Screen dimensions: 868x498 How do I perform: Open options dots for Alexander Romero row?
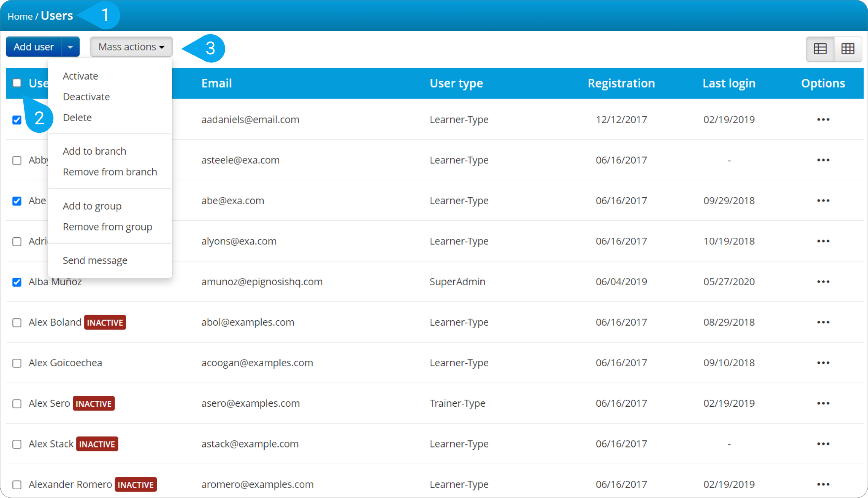point(823,484)
